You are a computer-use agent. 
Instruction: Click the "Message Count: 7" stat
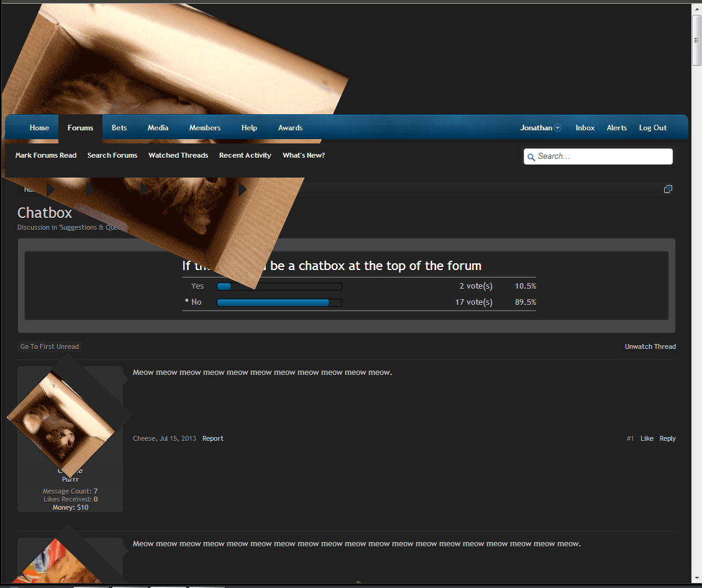(x=70, y=491)
